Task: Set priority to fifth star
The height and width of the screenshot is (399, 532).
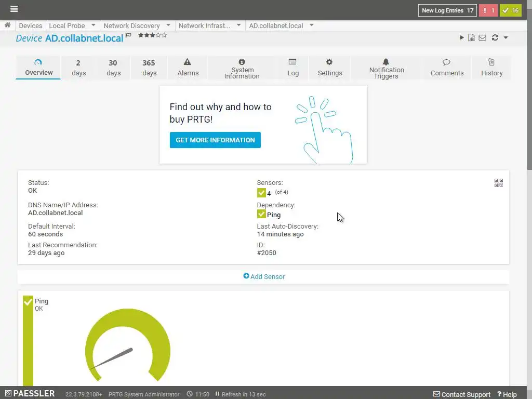Action: pos(164,35)
